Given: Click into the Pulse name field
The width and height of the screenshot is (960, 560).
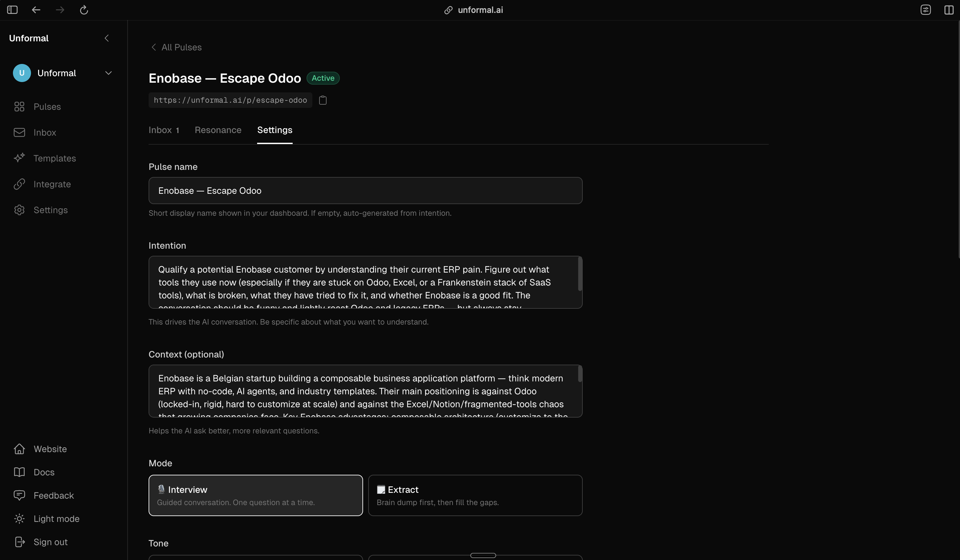Looking at the screenshot, I should [365, 191].
